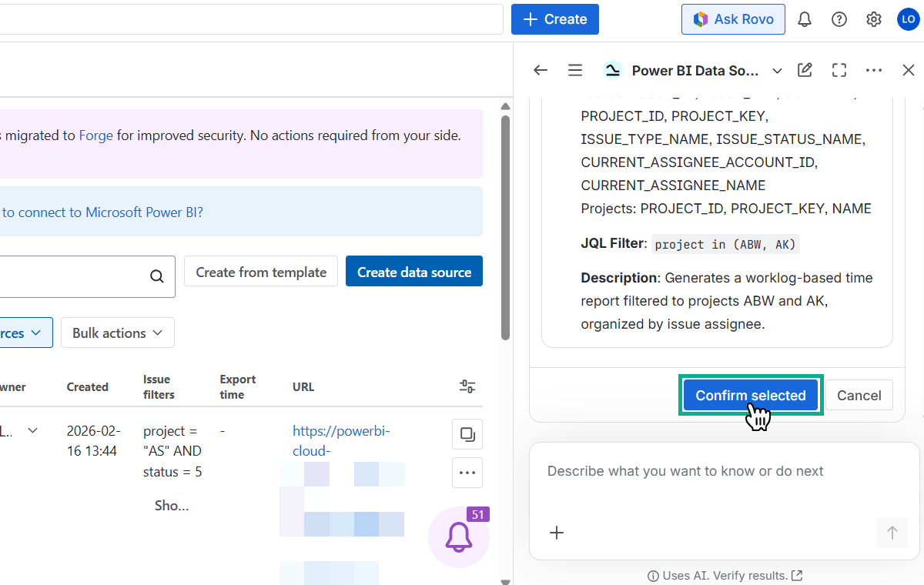Open the row actions ellipsis menu
The height and width of the screenshot is (585, 924).
(467, 473)
